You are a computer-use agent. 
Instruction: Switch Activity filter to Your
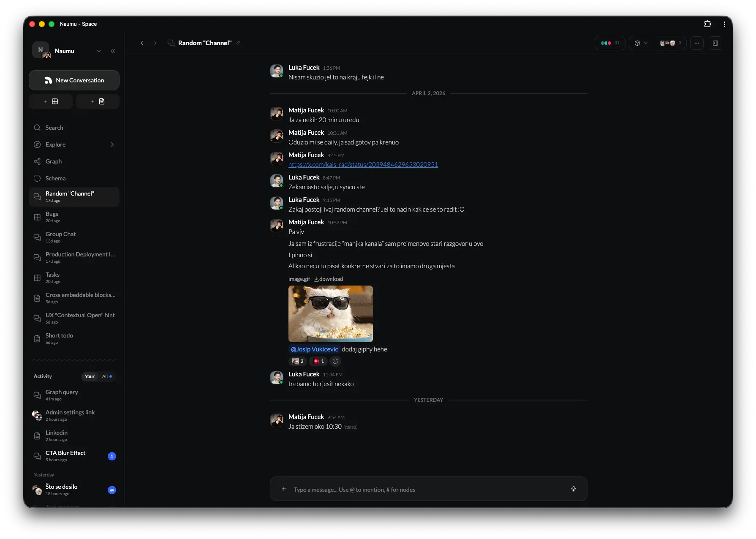[x=90, y=376]
